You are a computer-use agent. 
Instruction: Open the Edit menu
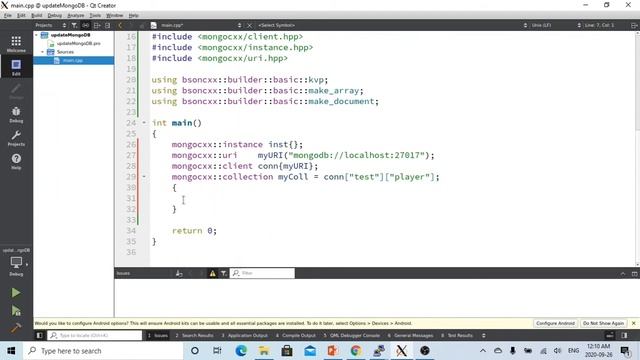(x=21, y=16)
